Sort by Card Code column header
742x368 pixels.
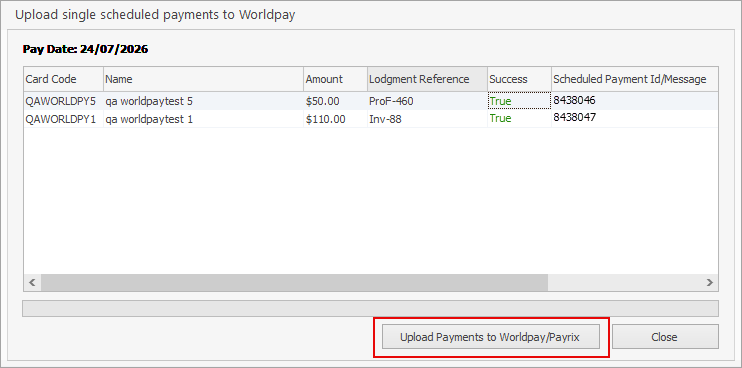click(x=63, y=79)
